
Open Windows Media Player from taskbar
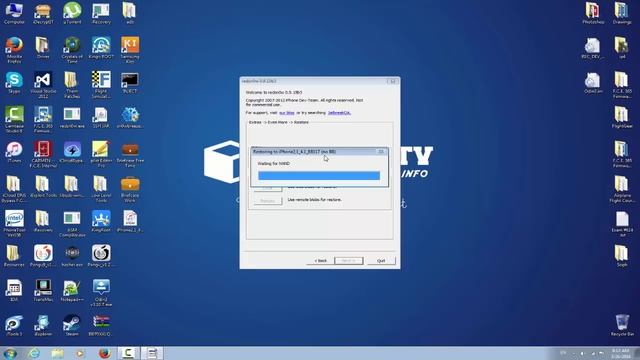click(80, 353)
